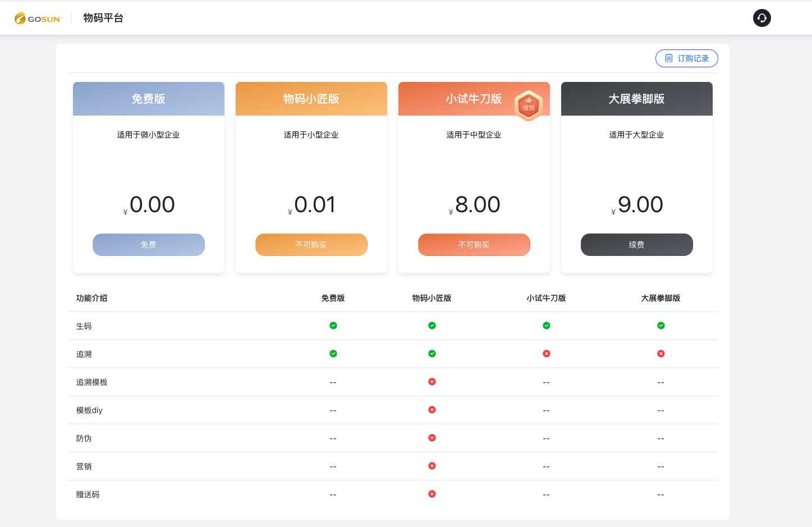Click 功能介绍 column header

pyautogui.click(x=92, y=298)
